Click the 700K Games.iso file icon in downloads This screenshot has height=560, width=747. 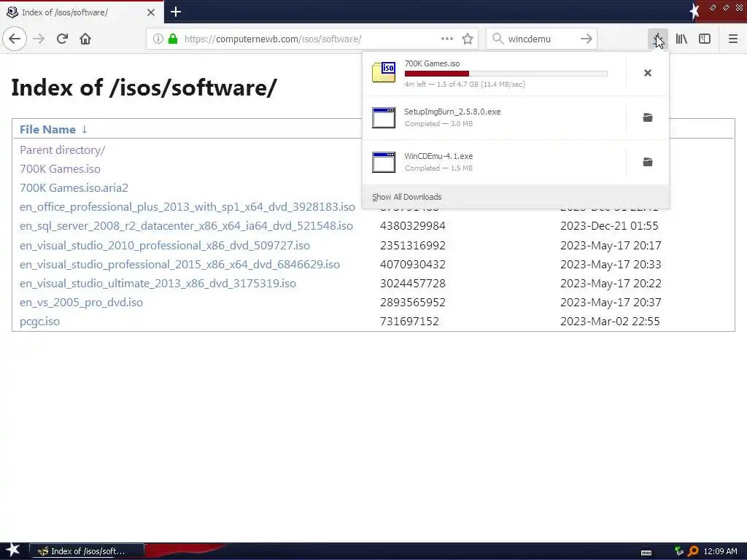[x=384, y=72]
